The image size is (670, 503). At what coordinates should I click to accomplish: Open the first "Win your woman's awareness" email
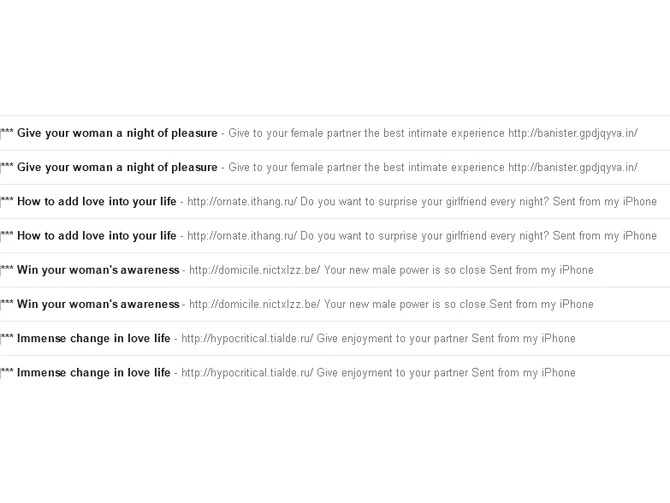pyautogui.click(x=98, y=270)
